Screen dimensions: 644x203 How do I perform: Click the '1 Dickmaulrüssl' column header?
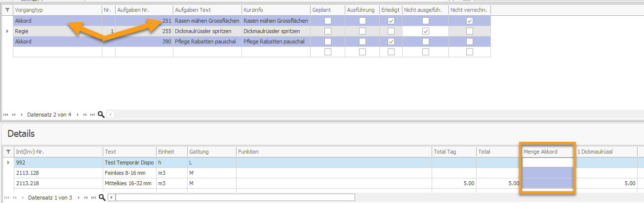tap(606, 152)
